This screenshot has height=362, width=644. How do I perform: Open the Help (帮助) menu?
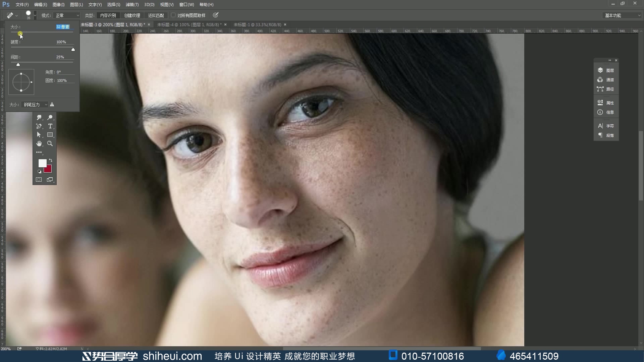(206, 5)
